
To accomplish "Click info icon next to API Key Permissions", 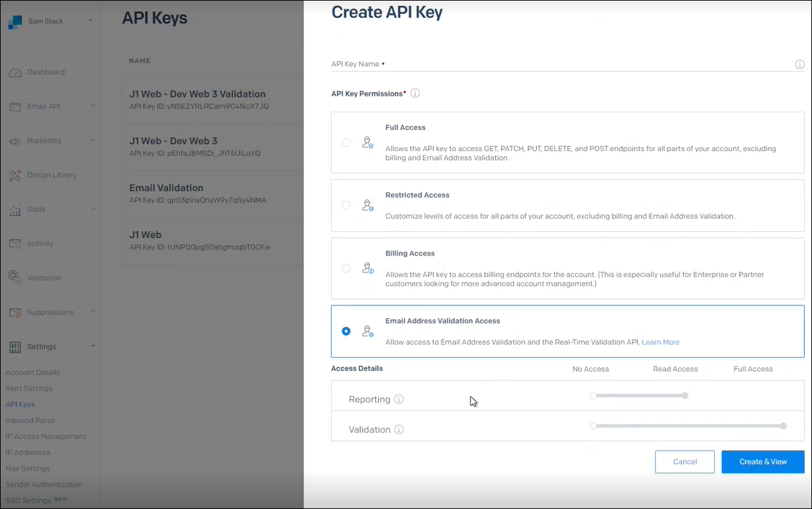I will [x=415, y=93].
